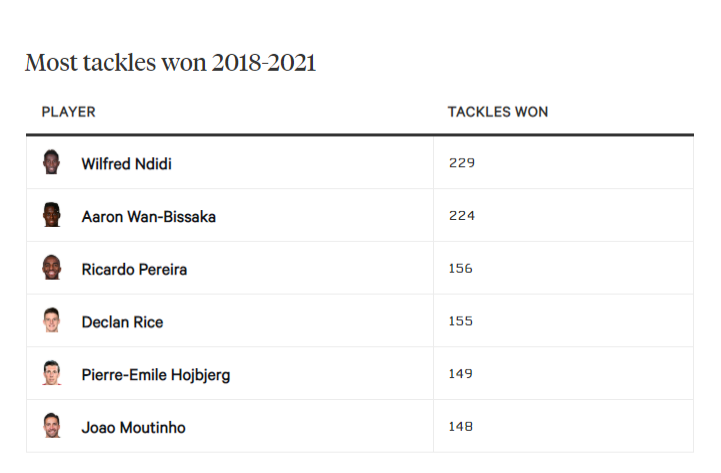Click Pierre-Emile Hojbjerg's player avatar
Screen dimensions: 721x473
(52, 374)
